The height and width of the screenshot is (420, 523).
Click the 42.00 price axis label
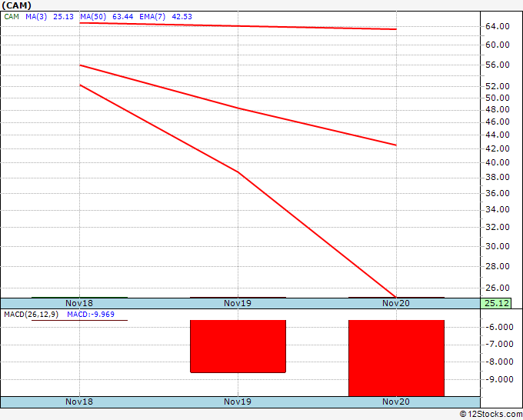(498, 148)
